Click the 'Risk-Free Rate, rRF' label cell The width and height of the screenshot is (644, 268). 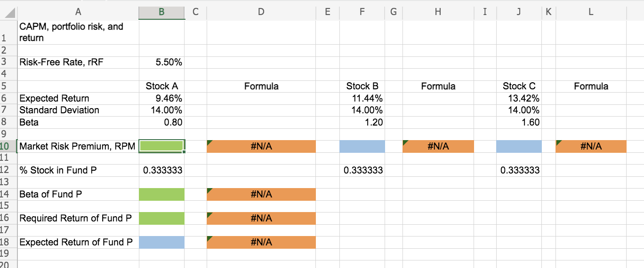click(78, 62)
